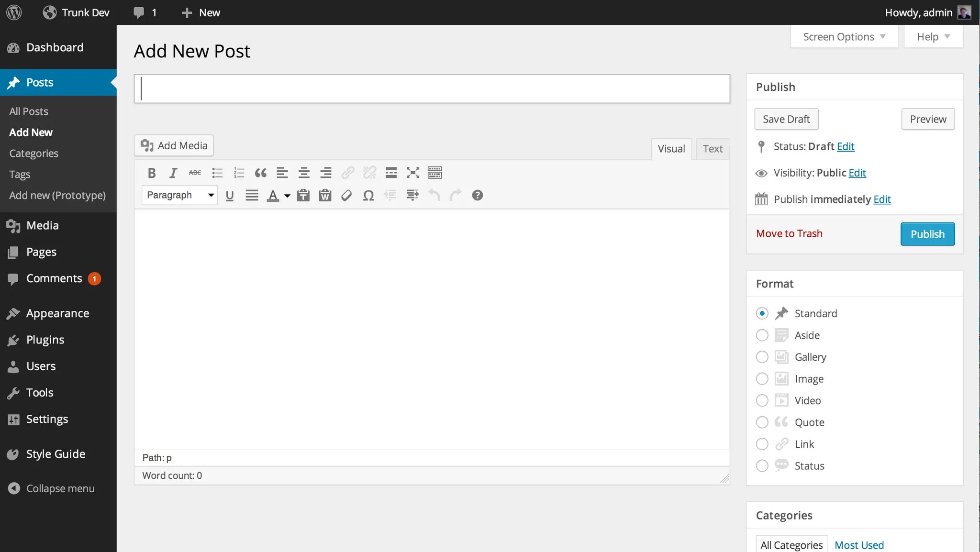The width and height of the screenshot is (980, 552).
Task: Expand Screen Options panel
Action: [x=844, y=37]
